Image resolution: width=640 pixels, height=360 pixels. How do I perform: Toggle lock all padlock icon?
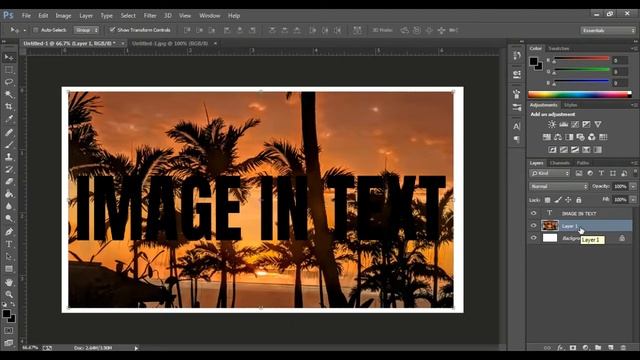(x=578, y=200)
